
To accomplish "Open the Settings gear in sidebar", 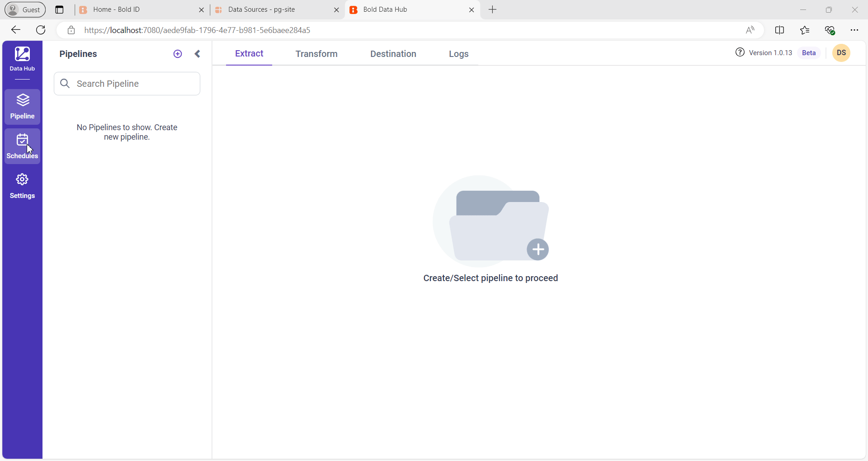I will pos(23,186).
